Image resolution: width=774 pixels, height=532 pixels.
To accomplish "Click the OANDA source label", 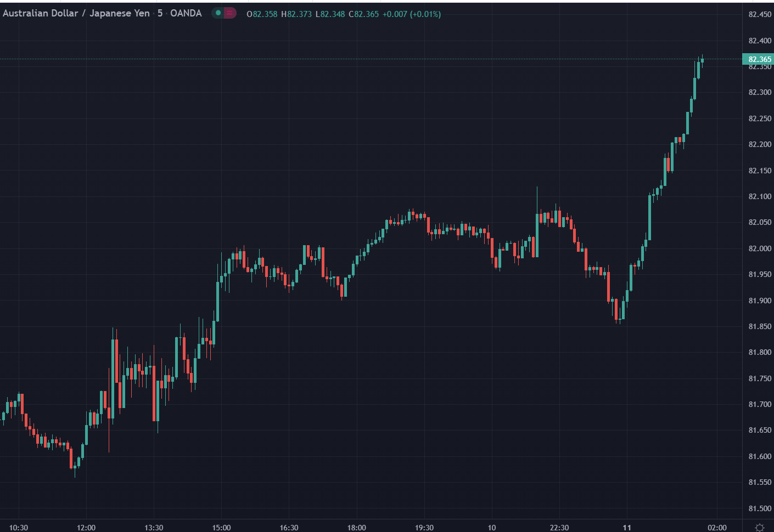I will click(x=186, y=13).
